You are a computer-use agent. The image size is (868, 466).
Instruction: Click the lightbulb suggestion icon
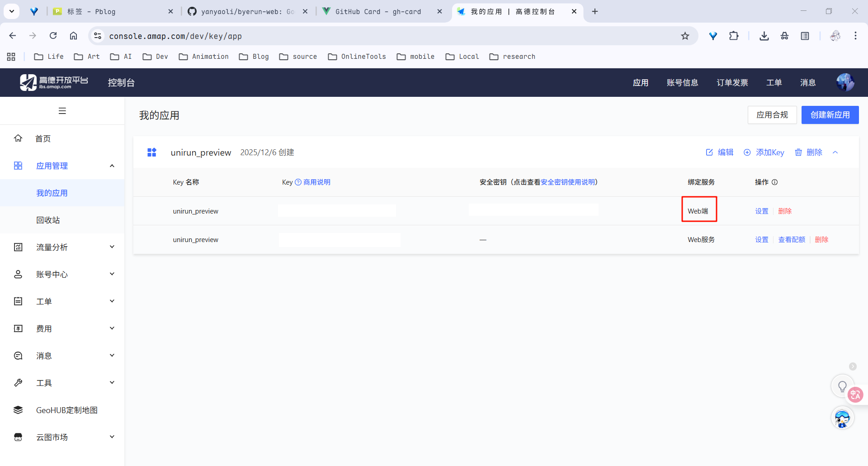pos(842,386)
